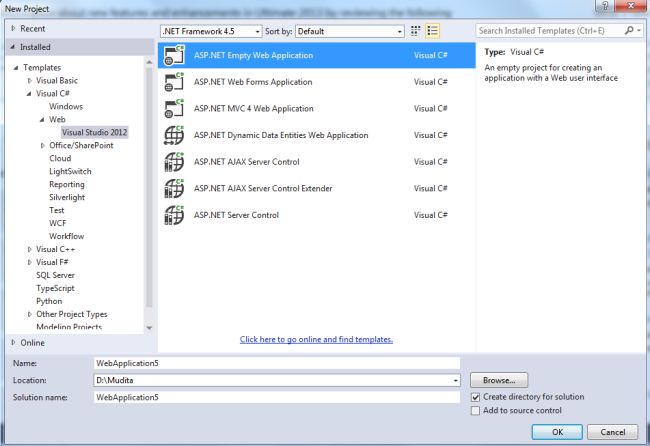Expand the Visual C++ node
Screen dimensions: 650x446
pos(29,249)
